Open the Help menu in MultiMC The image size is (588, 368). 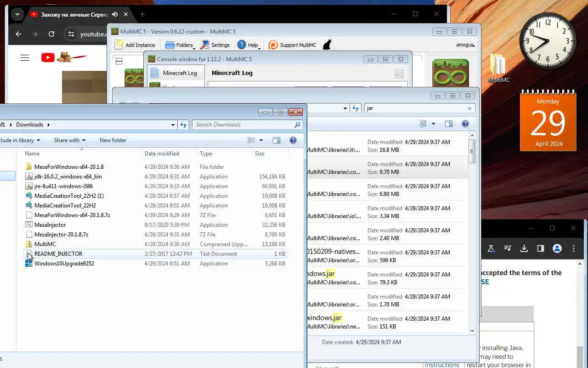(249, 45)
